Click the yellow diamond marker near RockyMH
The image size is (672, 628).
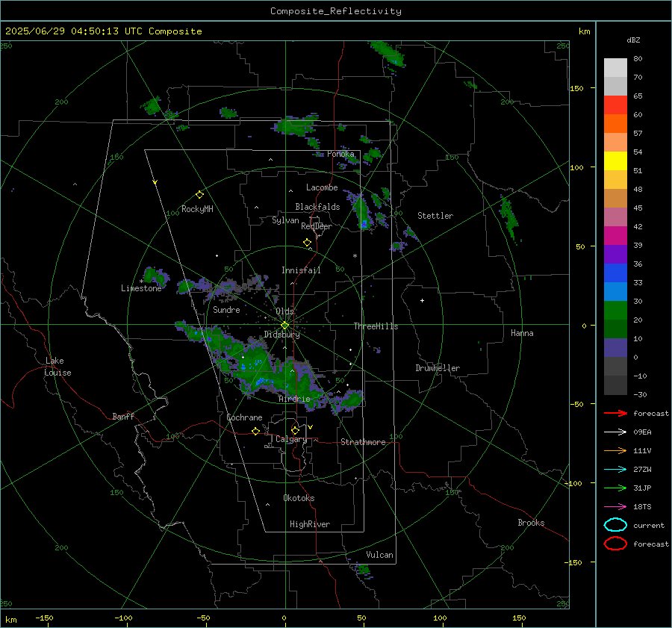(x=199, y=195)
